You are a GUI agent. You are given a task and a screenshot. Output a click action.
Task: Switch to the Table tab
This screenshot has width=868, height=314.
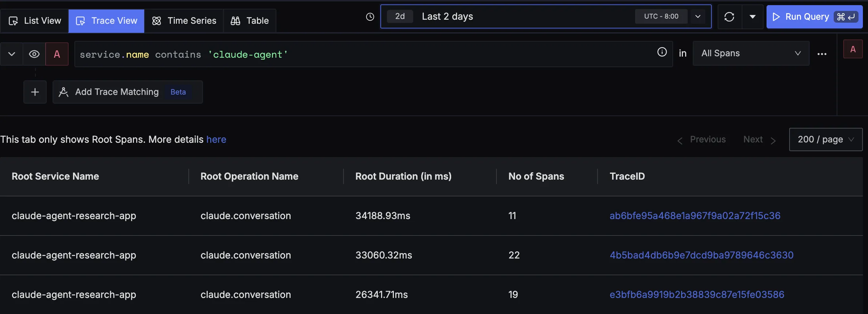pyautogui.click(x=250, y=21)
